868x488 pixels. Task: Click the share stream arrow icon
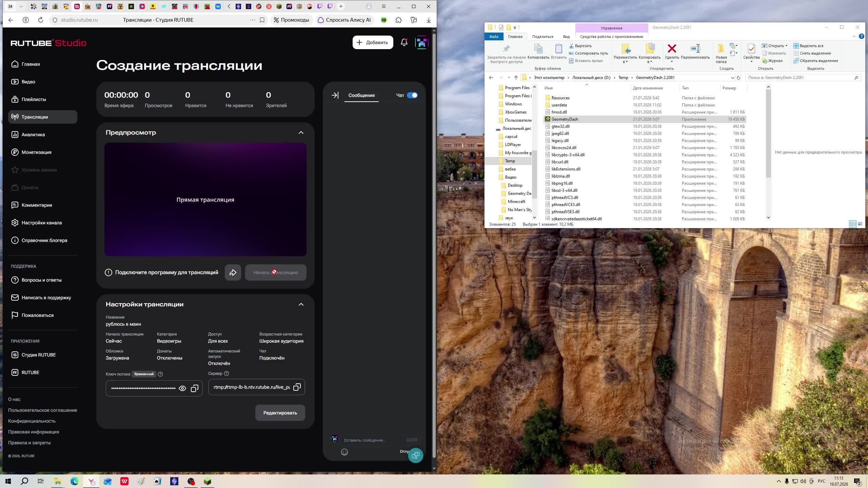[x=233, y=272]
